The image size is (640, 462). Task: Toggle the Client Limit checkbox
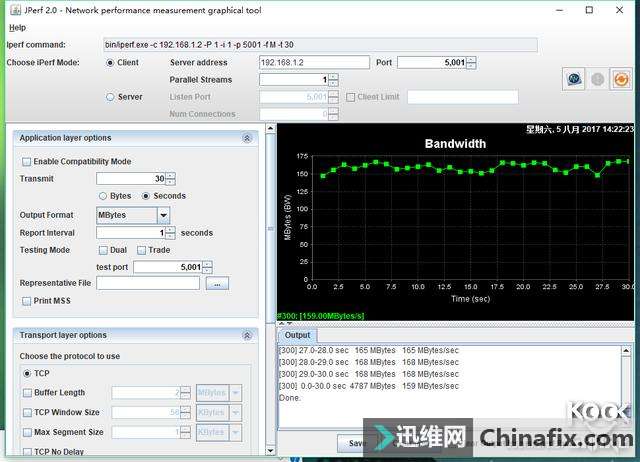[x=350, y=97]
